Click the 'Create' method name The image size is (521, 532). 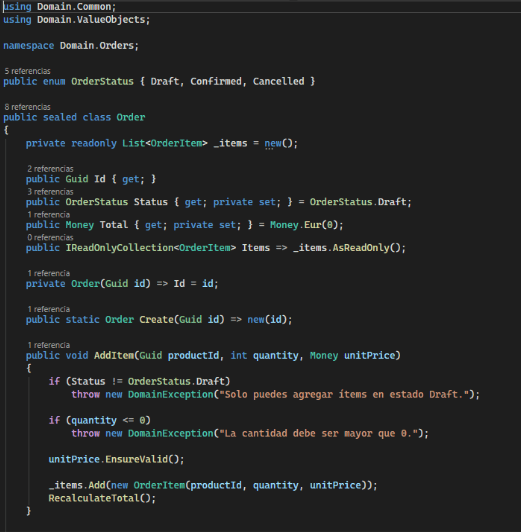[x=156, y=320]
